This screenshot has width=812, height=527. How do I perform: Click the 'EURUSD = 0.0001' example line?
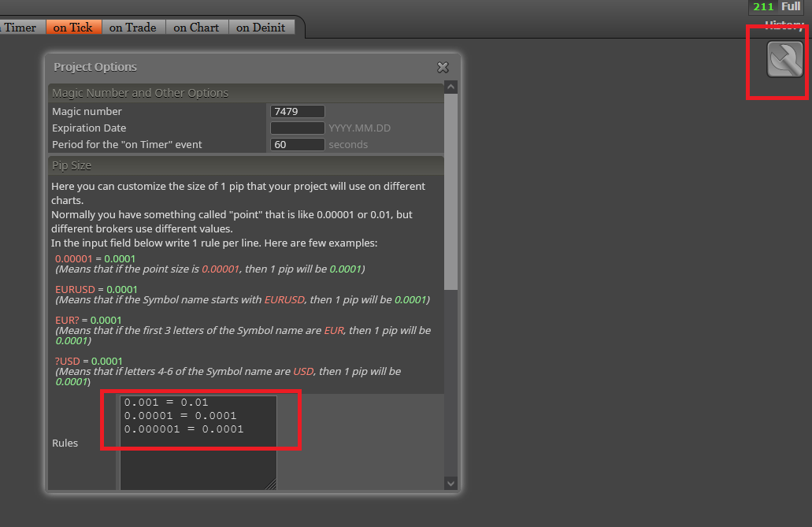(x=96, y=289)
